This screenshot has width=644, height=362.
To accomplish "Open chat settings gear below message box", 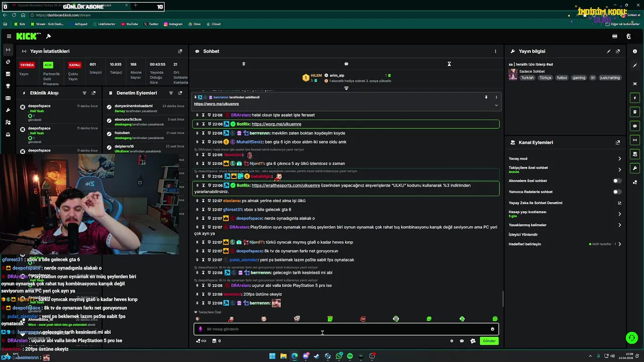I will click(x=451, y=341).
